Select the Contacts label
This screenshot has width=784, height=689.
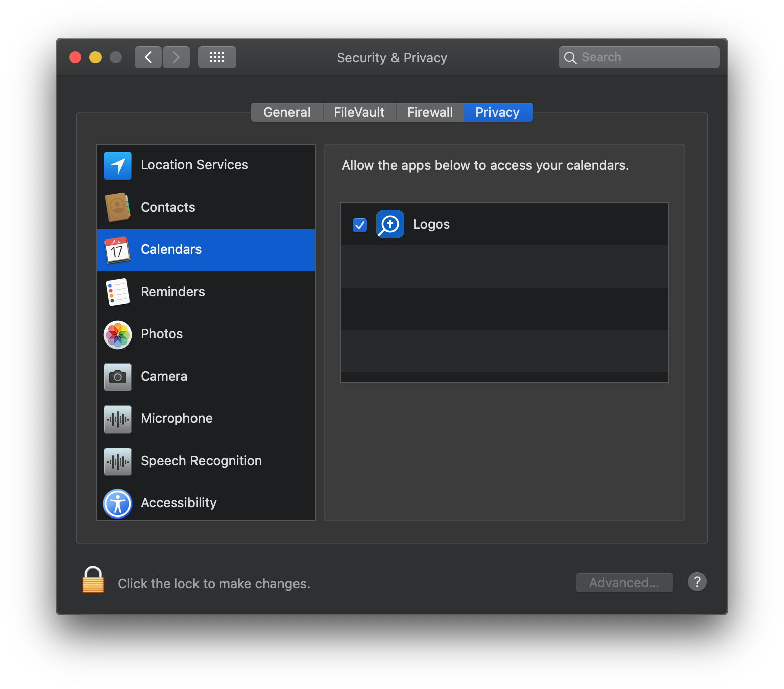168,207
